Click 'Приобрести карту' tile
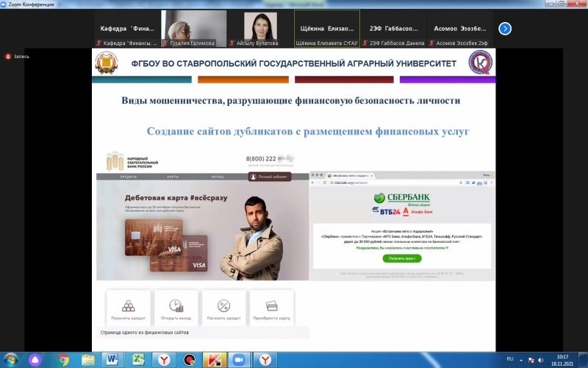 (x=271, y=308)
